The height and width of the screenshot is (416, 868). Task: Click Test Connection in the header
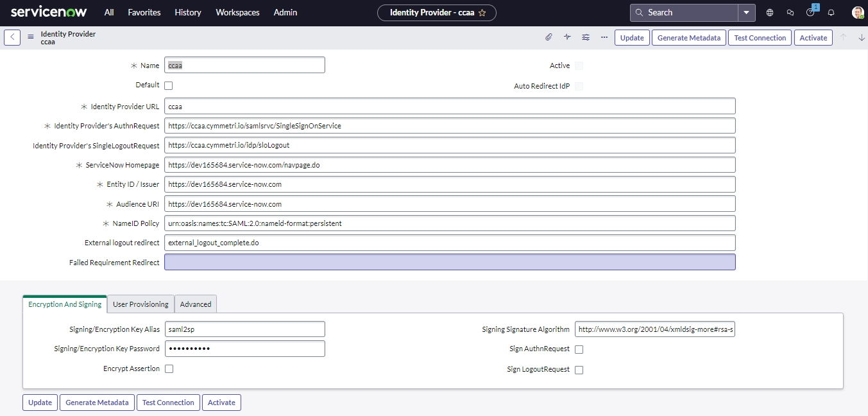[x=760, y=38]
